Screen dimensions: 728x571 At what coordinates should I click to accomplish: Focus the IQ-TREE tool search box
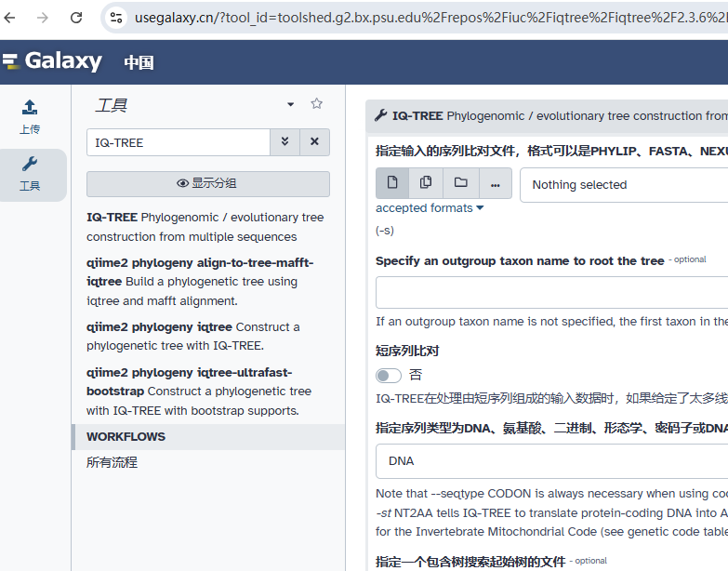click(x=179, y=142)
